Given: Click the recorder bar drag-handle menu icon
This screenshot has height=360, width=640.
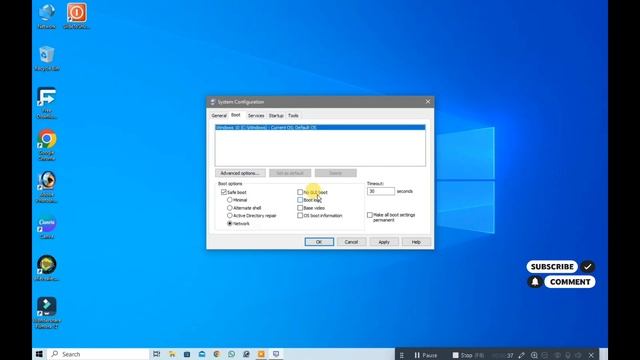Looking at the screenshot, I should [x=402, y=355].
